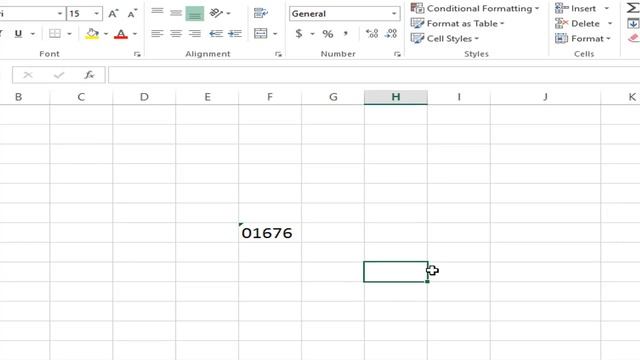This screenshot has width=640, height=360.
Task: Click Cancel X in formula bar
Action: (28, 75)
